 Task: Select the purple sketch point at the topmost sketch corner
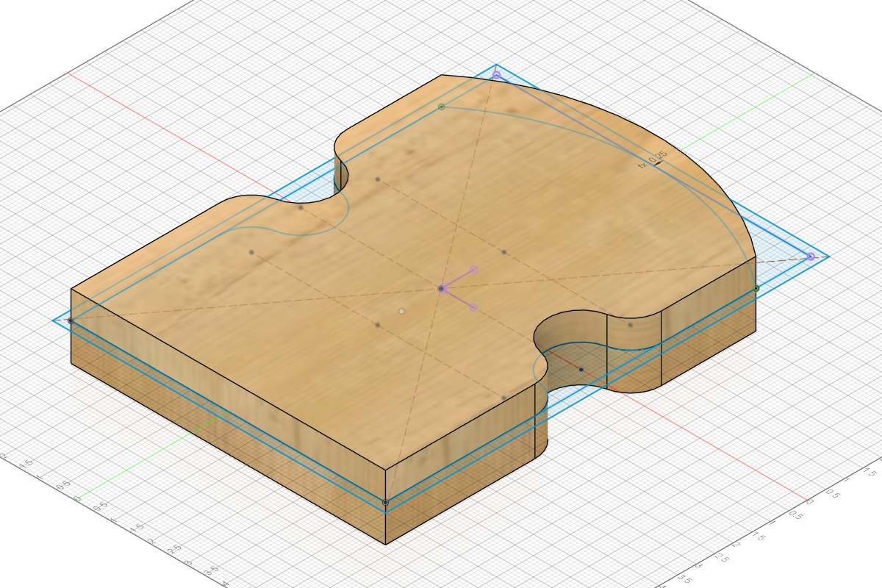pyautogui.click(x=496, y=75)
